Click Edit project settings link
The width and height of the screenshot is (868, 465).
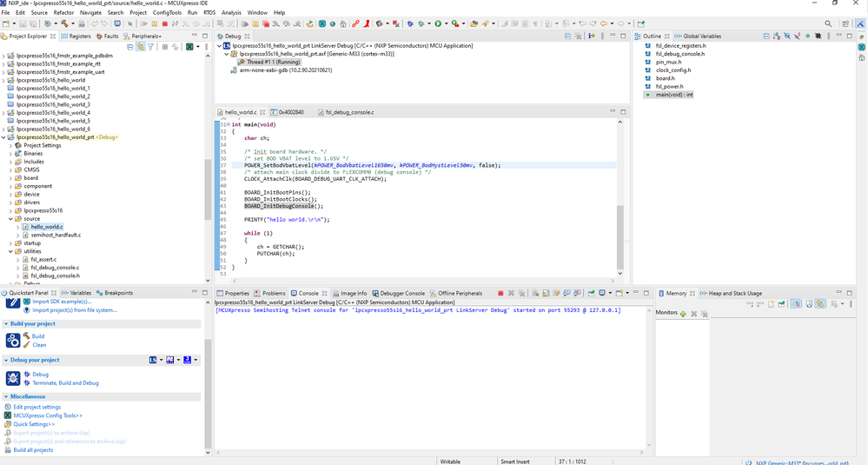click(37, 407)
